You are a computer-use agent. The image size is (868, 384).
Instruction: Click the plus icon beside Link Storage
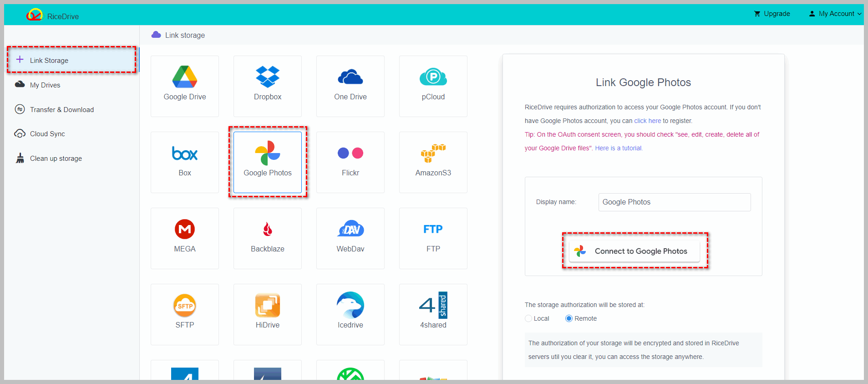[x=20, y=60]
